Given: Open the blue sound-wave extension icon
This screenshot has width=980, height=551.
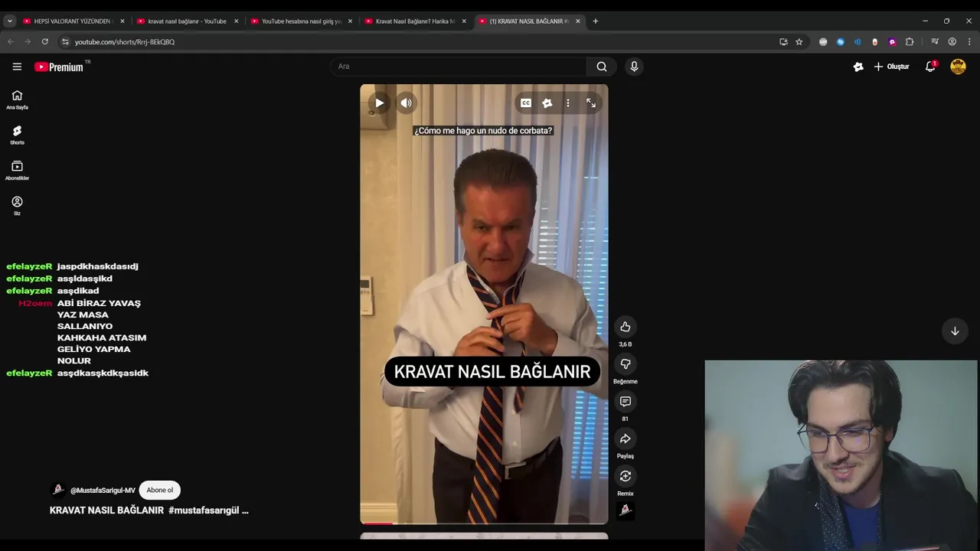Looking at the screenshot, I should pyautogui.click(x=857, y=42).
